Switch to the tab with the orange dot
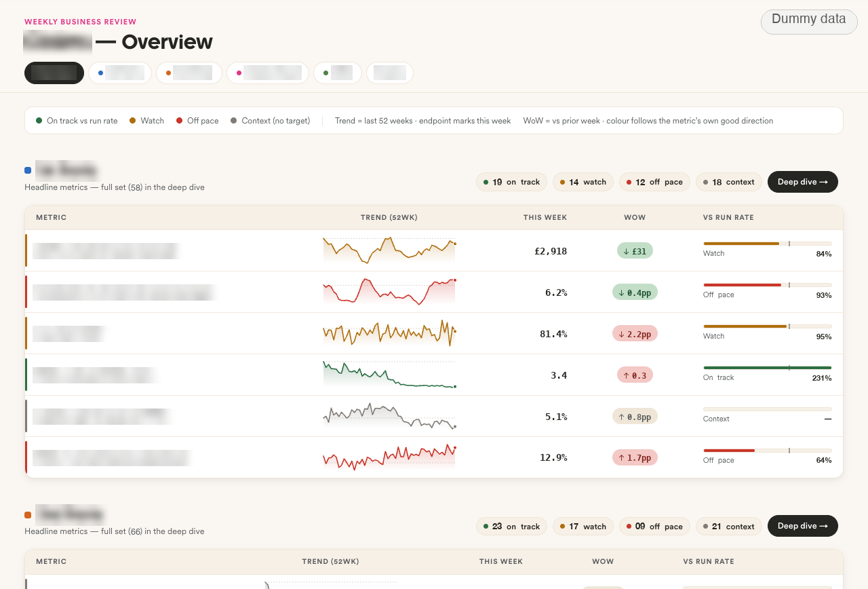 pos(189,73)
